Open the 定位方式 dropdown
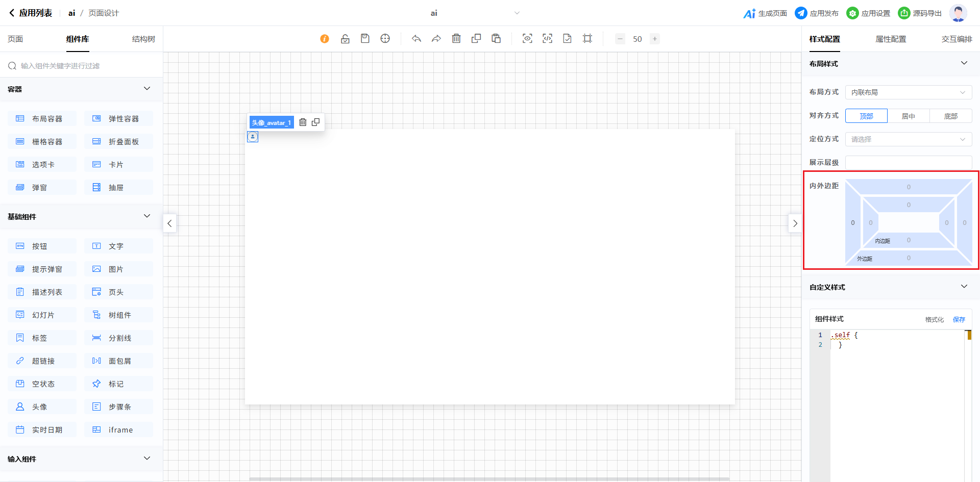 [908, 139]
